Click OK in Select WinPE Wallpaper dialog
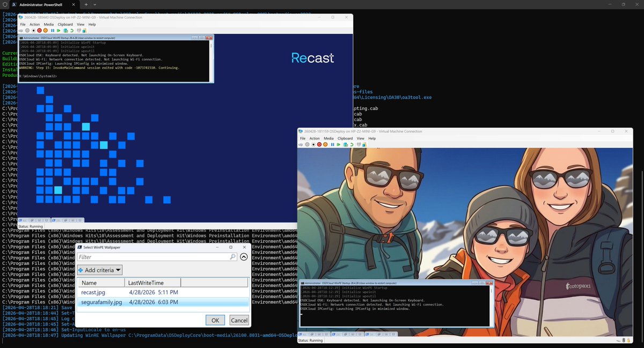This screenshot has height=348, width=644. pyautogui.click(x=215, y=320)
